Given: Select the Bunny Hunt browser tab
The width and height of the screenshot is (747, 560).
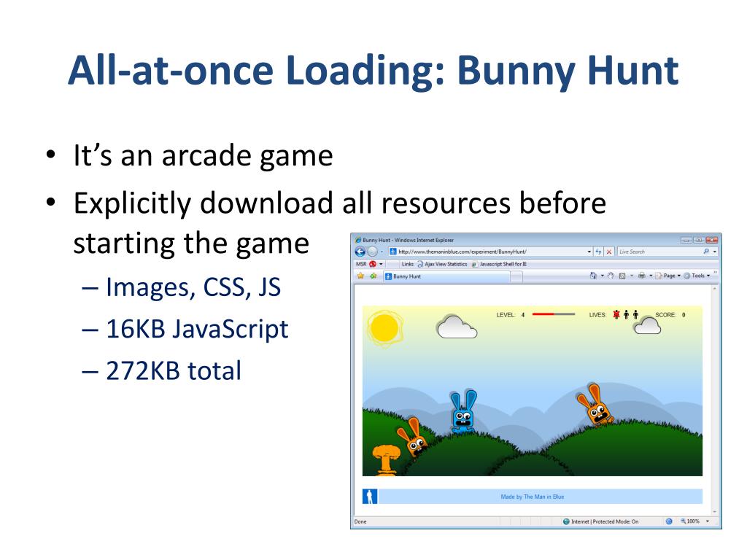Looking at the screenshot, I should [x=446, y=276].
